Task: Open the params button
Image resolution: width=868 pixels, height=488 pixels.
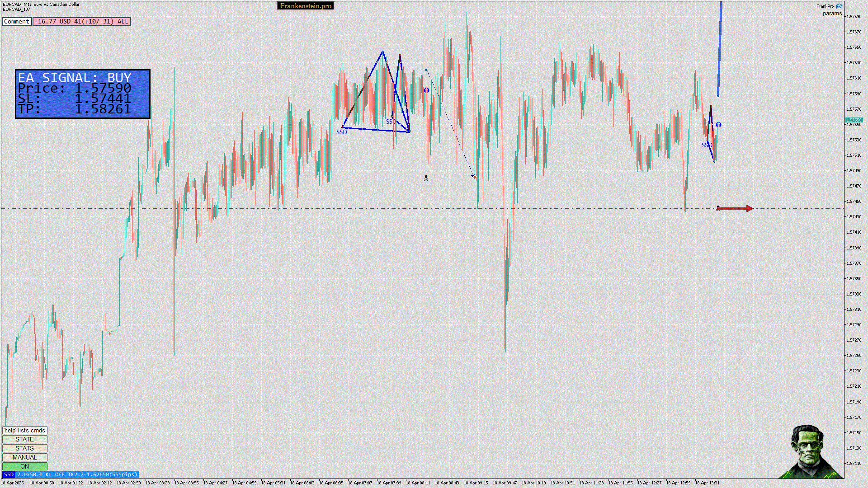Action: coord(832,14)
